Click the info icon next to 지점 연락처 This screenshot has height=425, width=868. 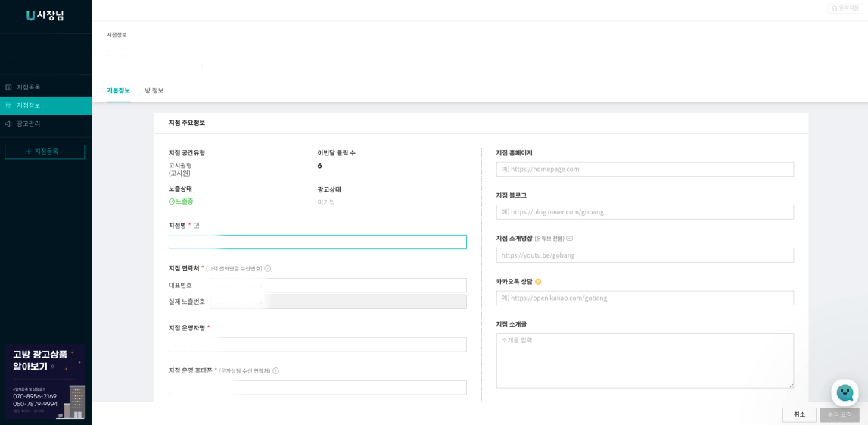[268, 269]
